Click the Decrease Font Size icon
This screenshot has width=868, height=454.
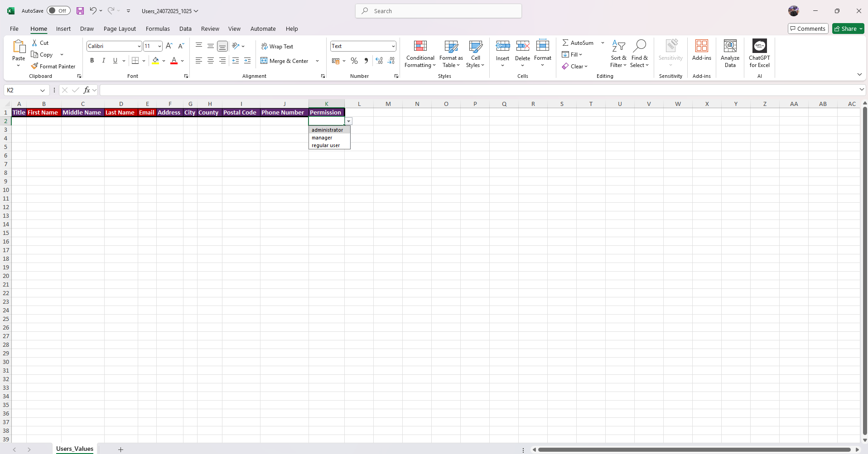(x=181, y=46)
